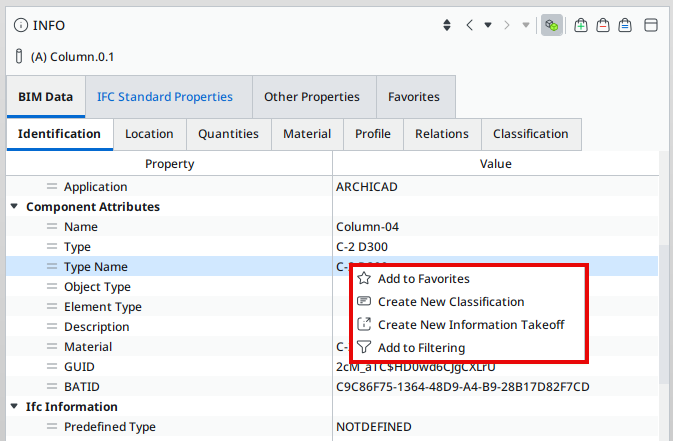This screenshot has width=673, height=441.
Task: Go back with the left chevron icon
Action: (470, 25)
